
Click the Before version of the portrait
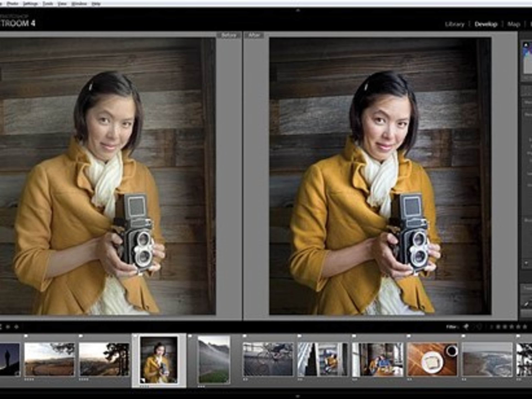[108, 176]
